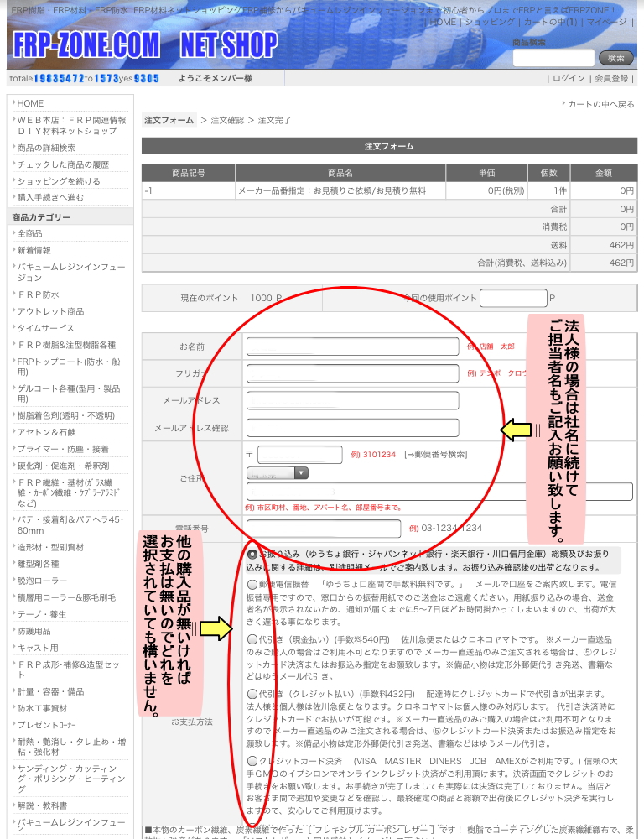
Task: Open ＦＲＰ防水 category
Action: [x=38, y=294]
